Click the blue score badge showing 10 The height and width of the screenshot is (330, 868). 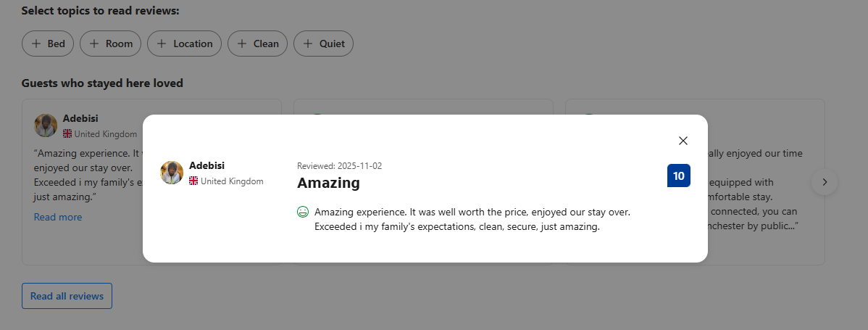tap(678, 176)
